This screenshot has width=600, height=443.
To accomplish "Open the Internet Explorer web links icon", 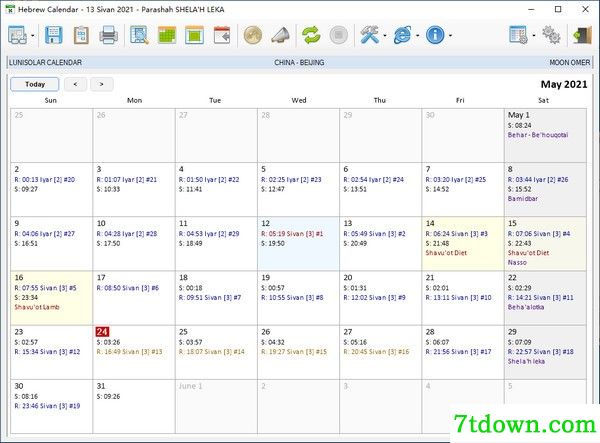I will (403, 35).
